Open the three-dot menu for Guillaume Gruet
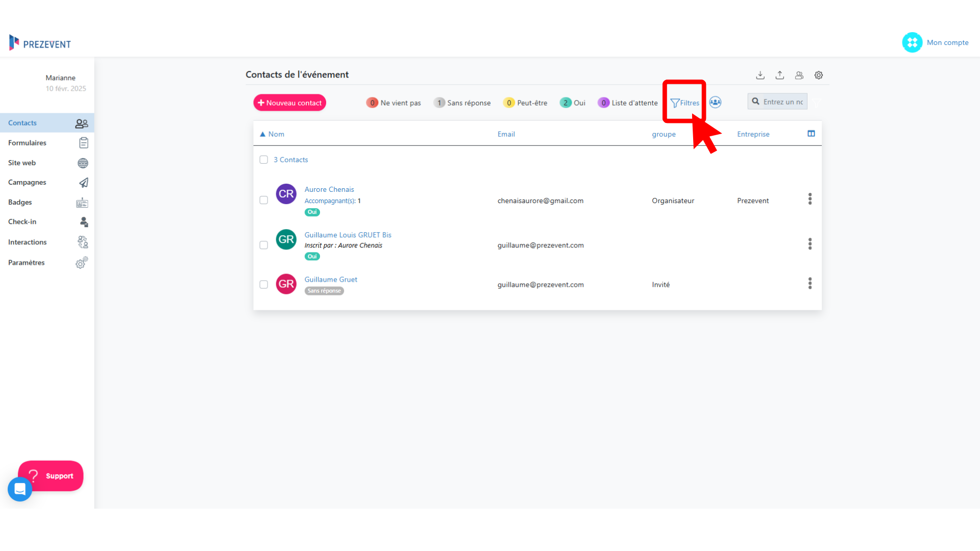Image resolution: width=980 pixels, height=551 pixels. (810, 284)
